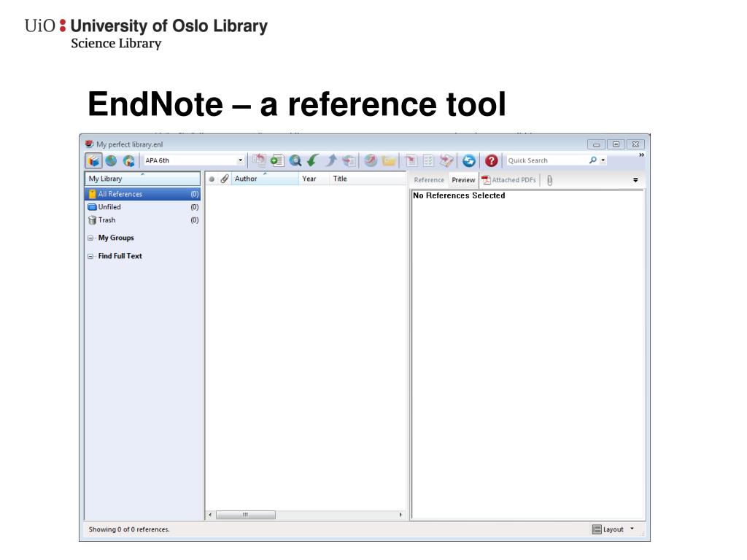Open Help with the red question mark icon
The height and width of the screenshot is (560, 747).
coord(491,160)
